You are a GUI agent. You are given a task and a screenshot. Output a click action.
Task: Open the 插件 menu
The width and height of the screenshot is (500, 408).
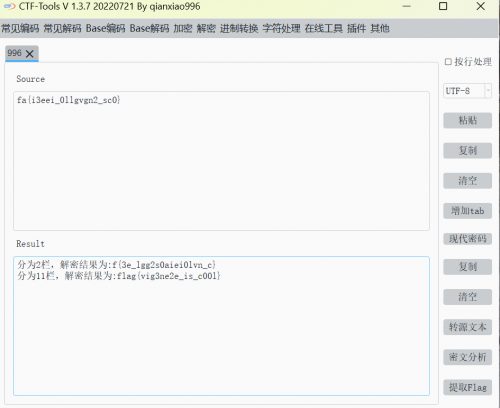pos(356,28)
